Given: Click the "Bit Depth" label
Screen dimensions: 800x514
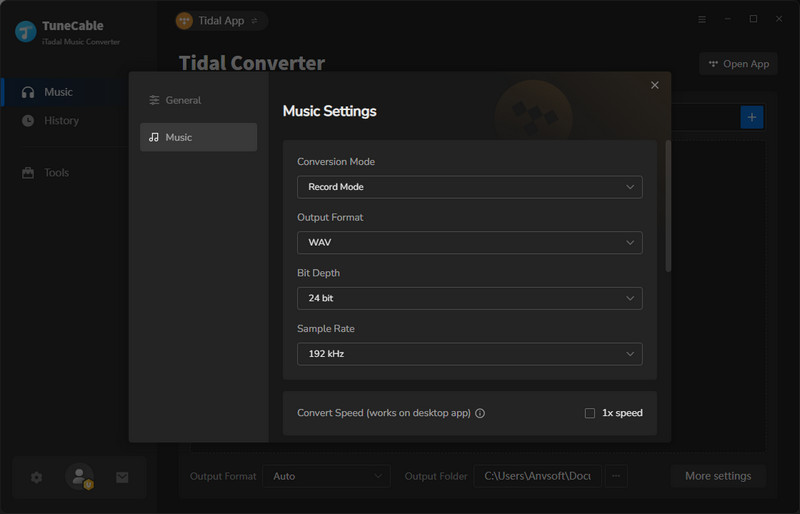Looking at the screenshot, I should (x=318, y=273).
